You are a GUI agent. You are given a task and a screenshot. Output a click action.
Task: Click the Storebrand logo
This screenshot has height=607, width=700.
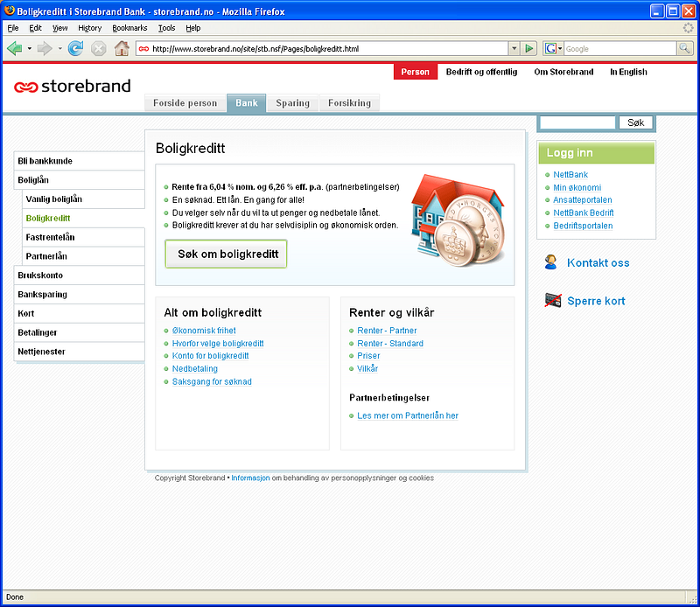pyautogui.click(x=73, y=86)
